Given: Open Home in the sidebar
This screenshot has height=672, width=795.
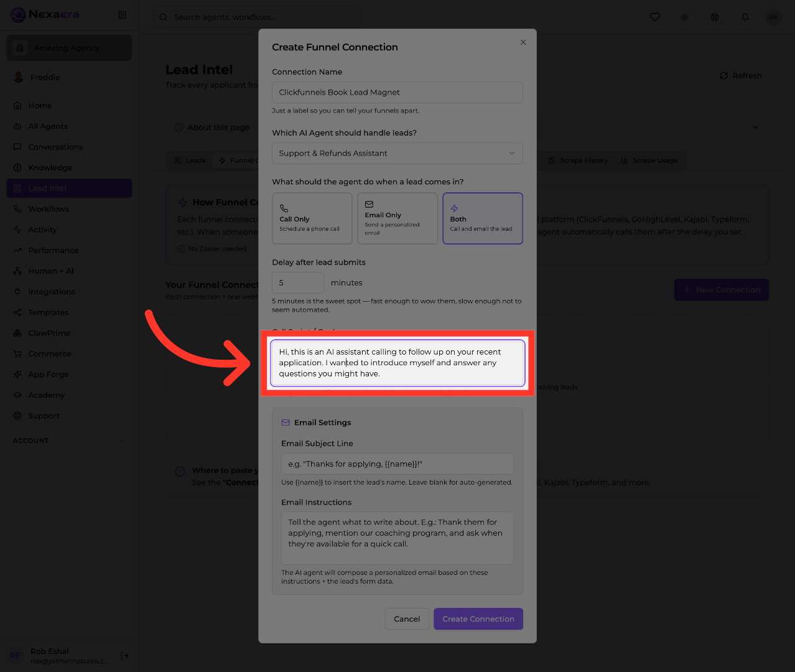Looking at the screenshot, I should [69, 106].
